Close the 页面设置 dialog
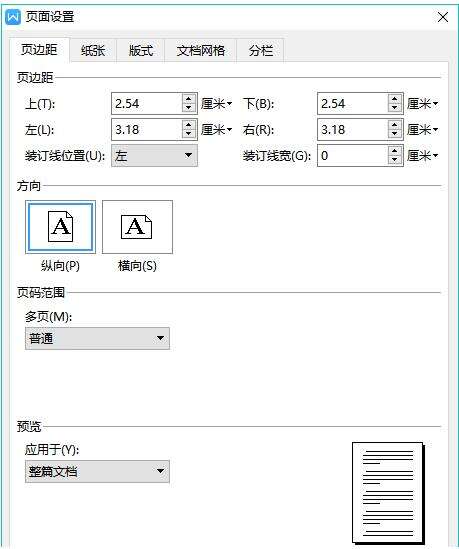The width and height of the screenshot is (459, 549). [443, 17]
